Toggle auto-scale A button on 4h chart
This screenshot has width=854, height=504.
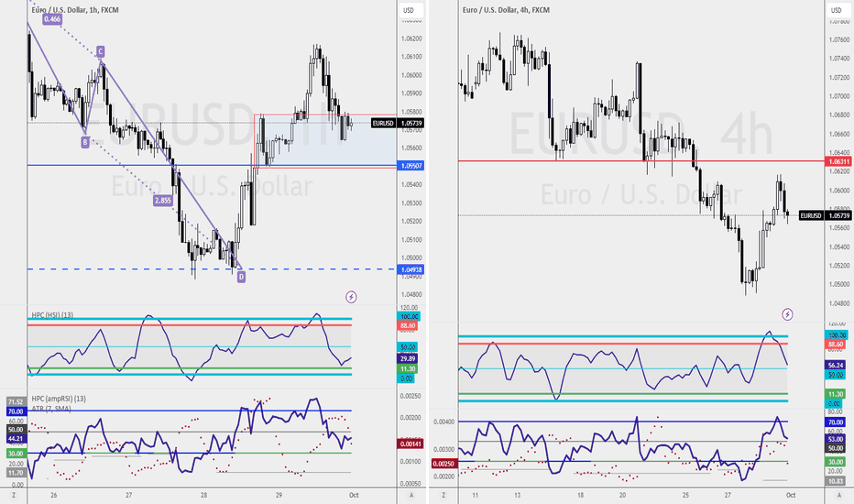(x=838, y=495)
